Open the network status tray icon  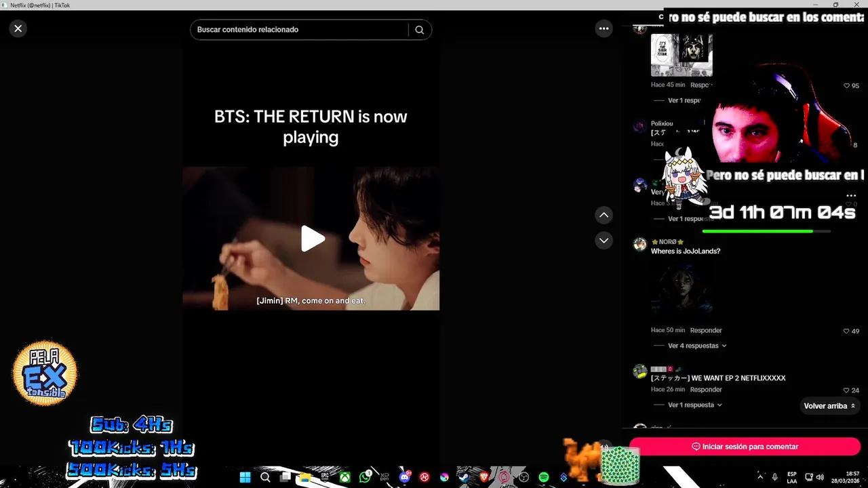809,477
